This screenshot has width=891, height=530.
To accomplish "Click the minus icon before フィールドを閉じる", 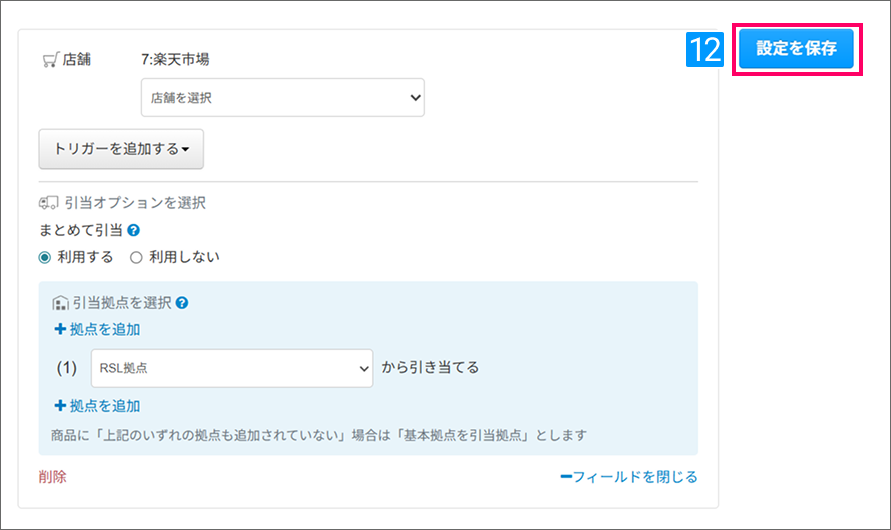I will (x=565, y=477).
